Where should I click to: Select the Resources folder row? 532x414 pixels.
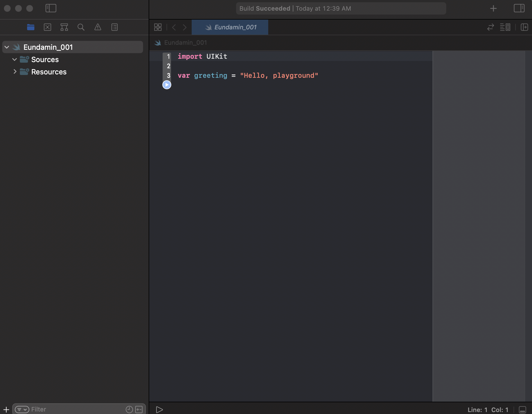coord(73,72)
